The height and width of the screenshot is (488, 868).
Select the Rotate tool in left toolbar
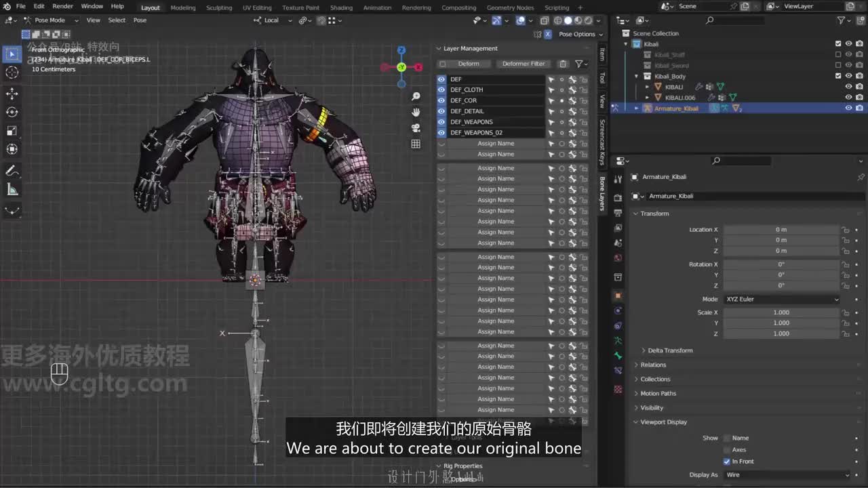pos(12,112)
